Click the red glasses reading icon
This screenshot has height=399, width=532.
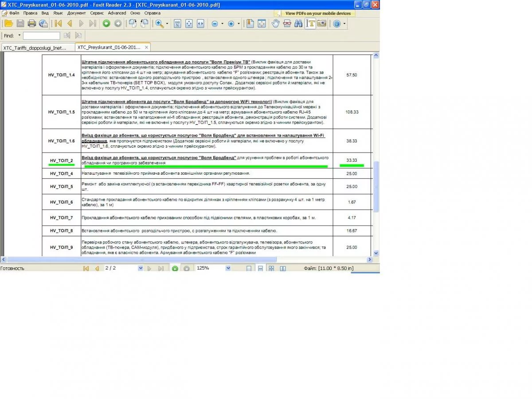(287, 23)
